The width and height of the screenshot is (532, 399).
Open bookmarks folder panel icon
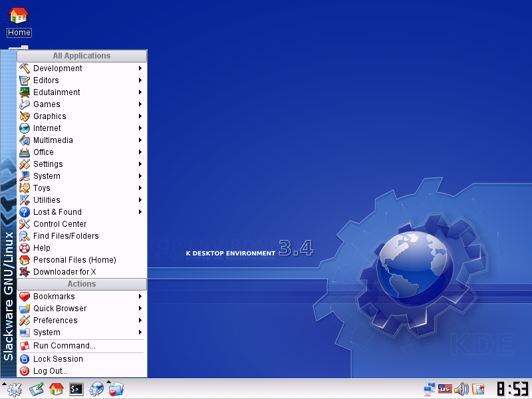[116, 389]
